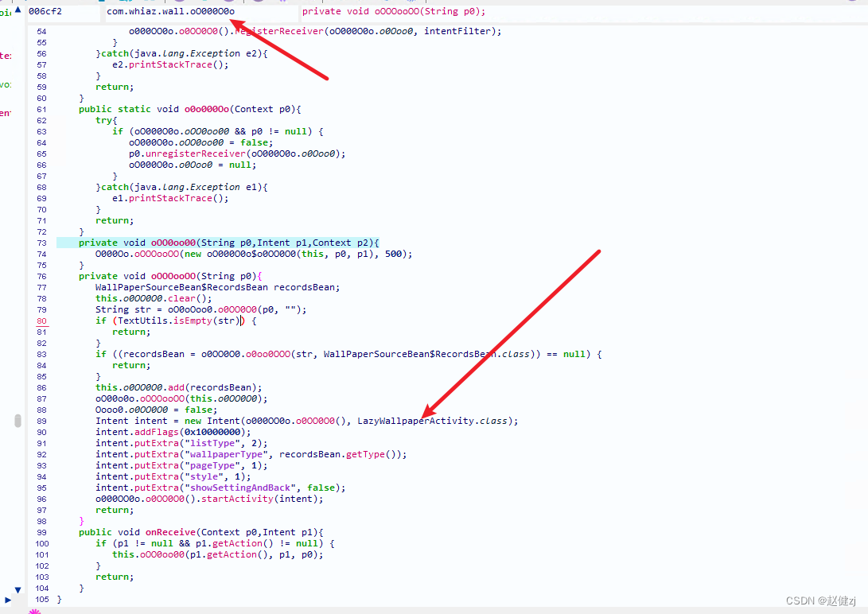The image size is (868, 614).
Task: Click the left scrollbar thumb
Action: tap(18, 421)
